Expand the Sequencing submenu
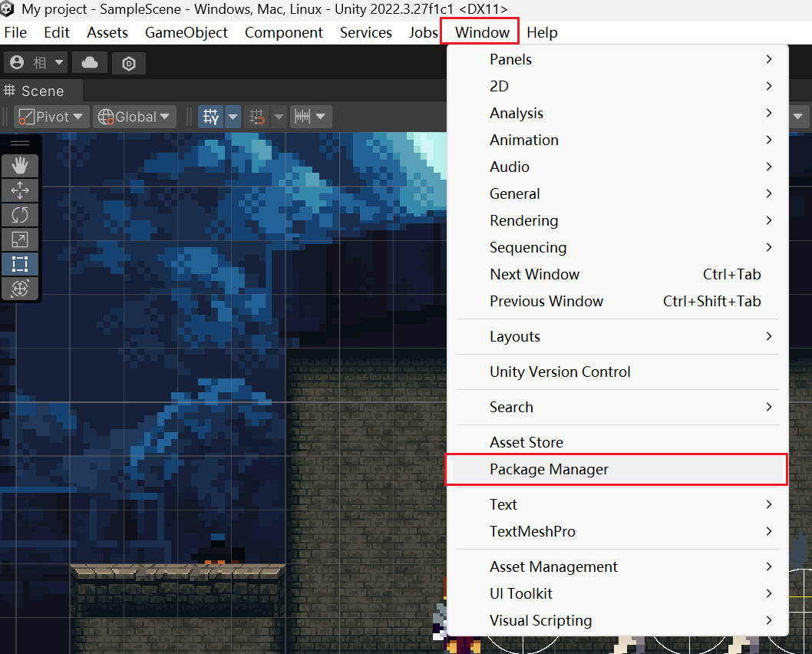 617,247
